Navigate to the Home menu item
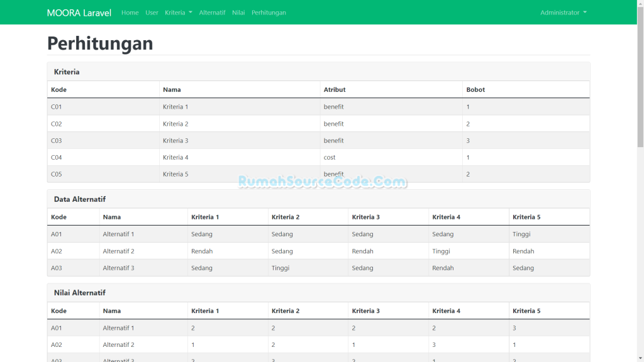Screen dimensions: 644x362 [130, 12]
